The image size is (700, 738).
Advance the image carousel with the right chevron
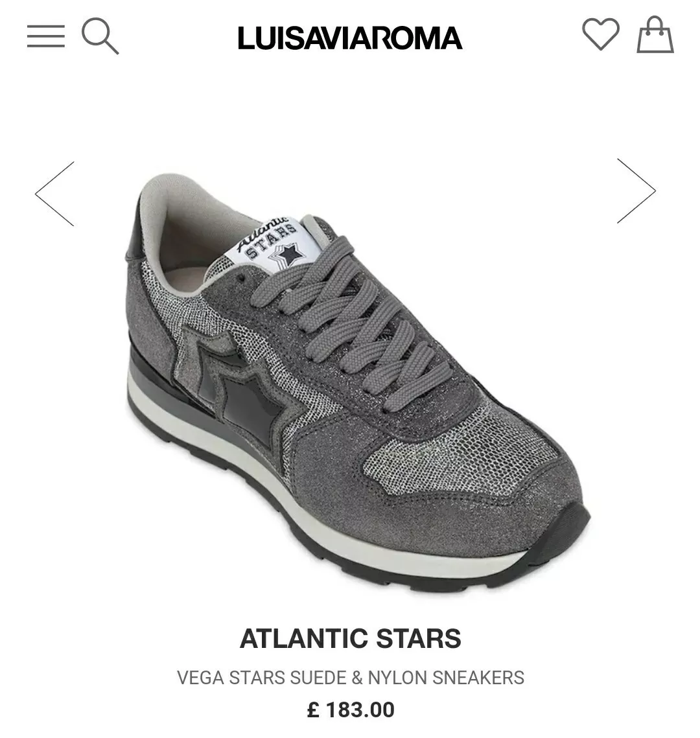point(636,191)
